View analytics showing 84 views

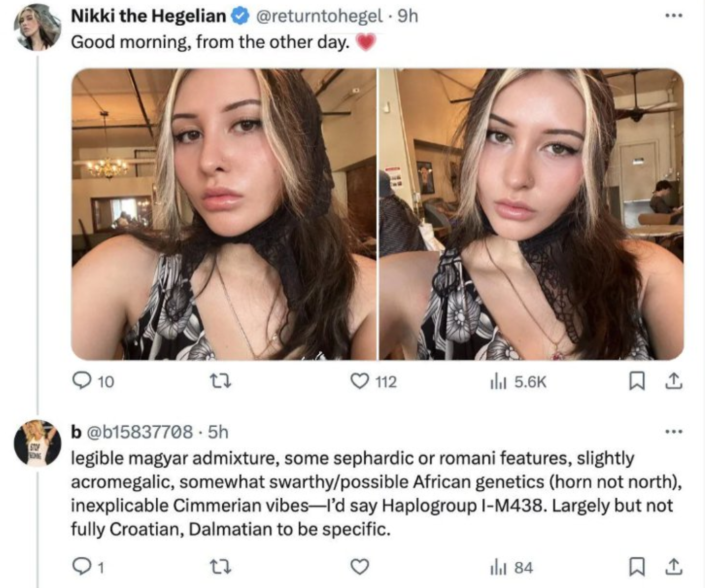496,567
